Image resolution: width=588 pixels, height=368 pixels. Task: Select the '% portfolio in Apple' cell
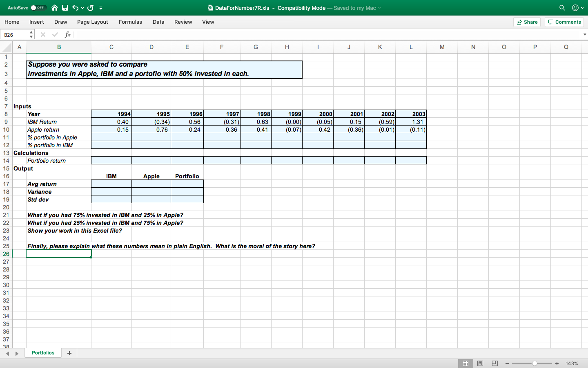point(59,137)
